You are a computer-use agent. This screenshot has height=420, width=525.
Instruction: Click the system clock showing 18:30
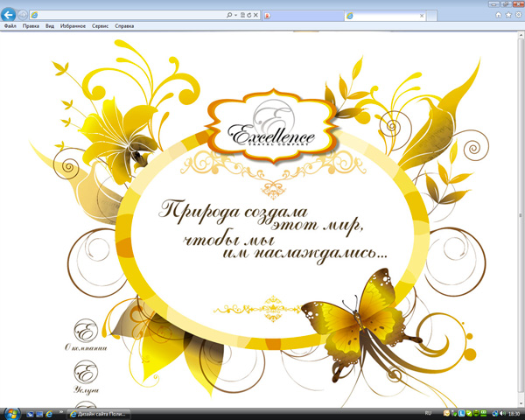pyautogui.click(x=514, y=414)
